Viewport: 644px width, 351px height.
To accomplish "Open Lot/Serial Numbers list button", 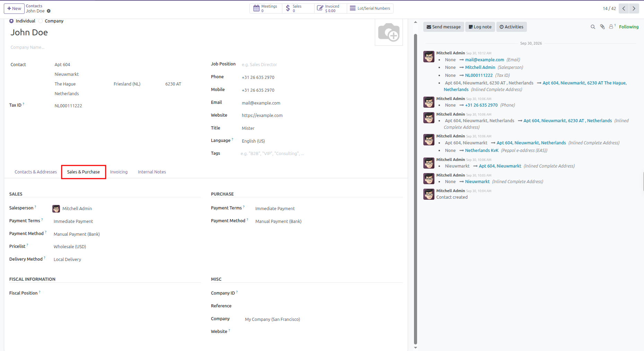I will [x=370, y=8].
